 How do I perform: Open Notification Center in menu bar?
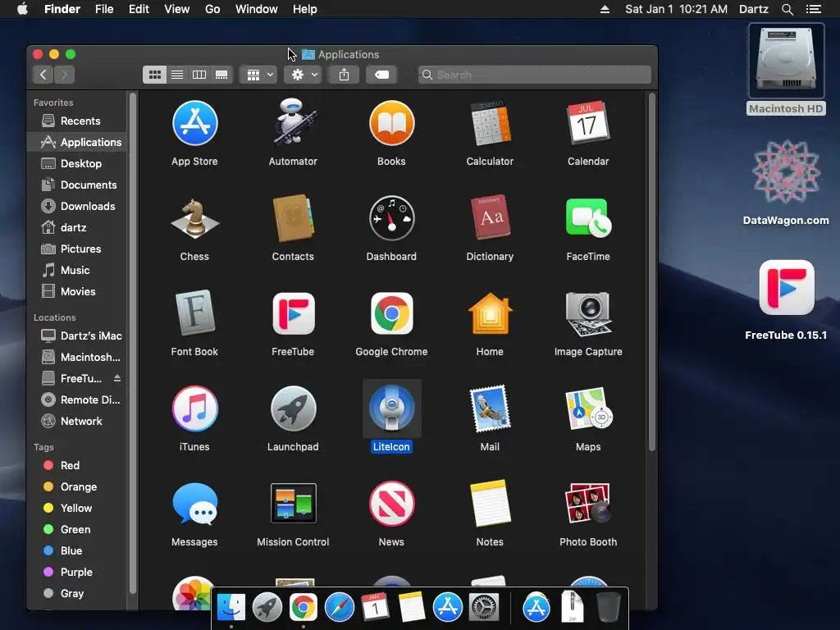click(813, 9)
